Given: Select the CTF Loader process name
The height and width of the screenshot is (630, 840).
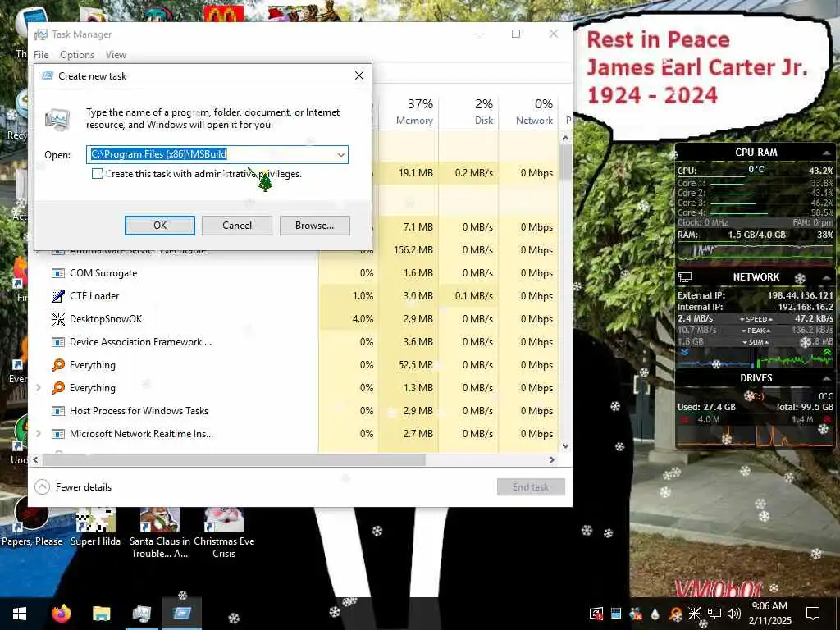Looking at the screenshot, I should coord(94,295).
